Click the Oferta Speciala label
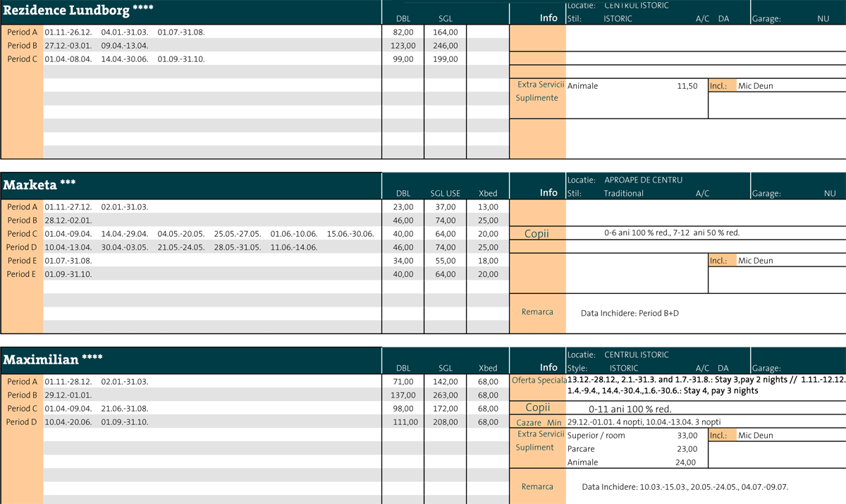This screenshot has width=846, height=504. 538,381
